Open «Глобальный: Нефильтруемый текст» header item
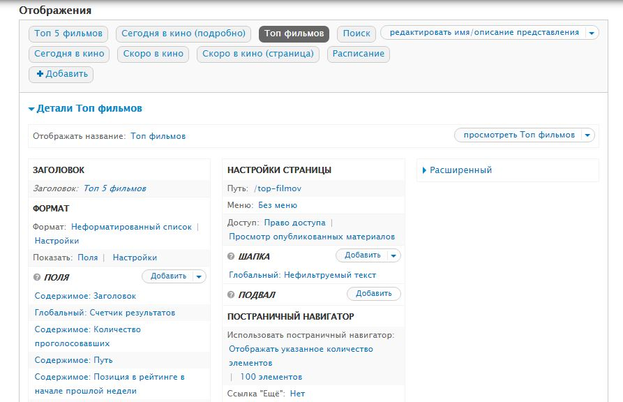Viewport: 623px width, 402px height. click(x=302, y=275)
